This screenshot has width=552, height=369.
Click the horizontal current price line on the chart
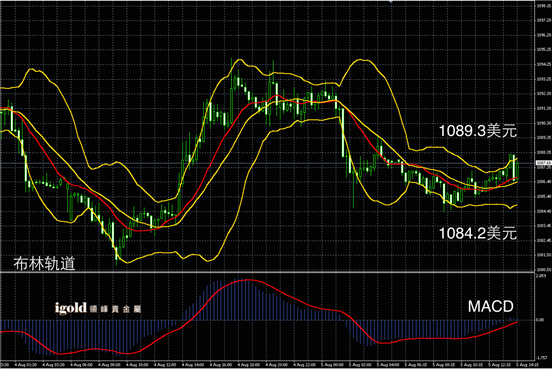pos(268,163)
